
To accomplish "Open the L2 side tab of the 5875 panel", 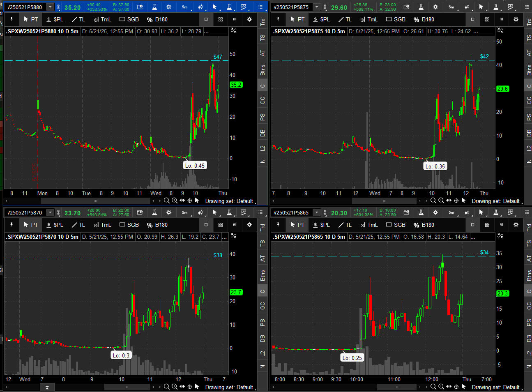I will [x=529, y=148].
